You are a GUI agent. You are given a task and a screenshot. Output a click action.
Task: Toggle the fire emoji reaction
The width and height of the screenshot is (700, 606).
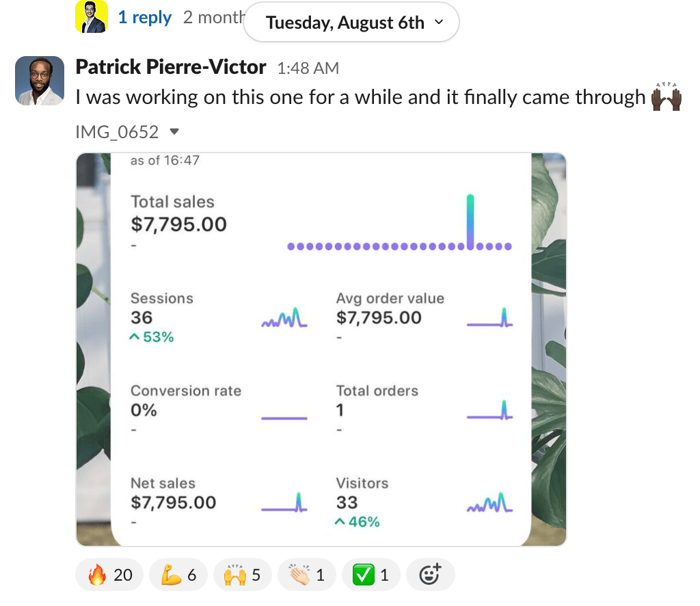109,575
